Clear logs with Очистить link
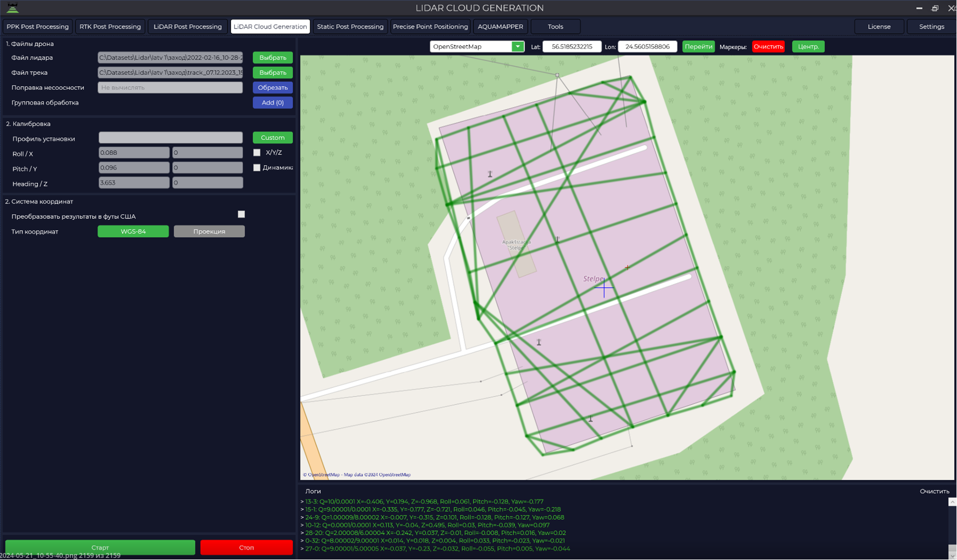This screenshot has width=957, height=560. coord(934,491)
